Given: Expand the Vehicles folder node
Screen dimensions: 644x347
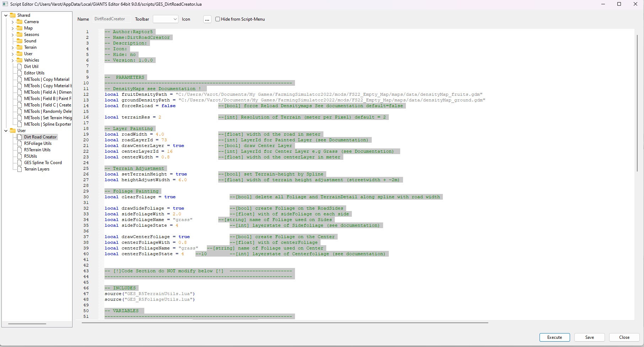Looking at the screenshot, I should (x=13, y=61).
